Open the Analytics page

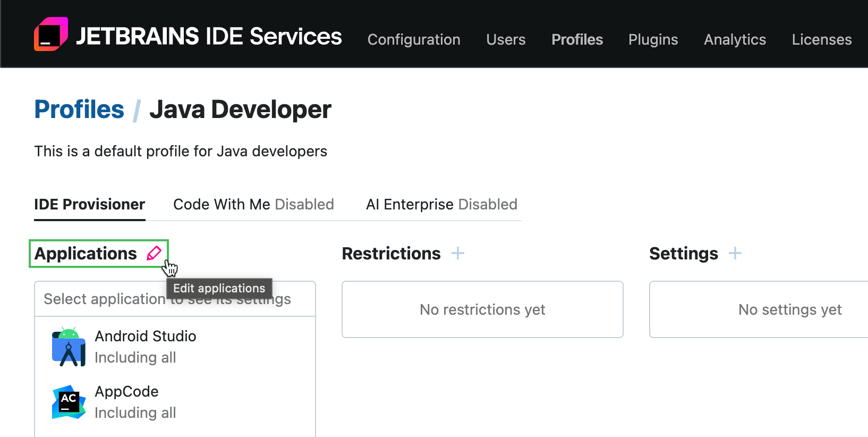[x=735, y=40]
